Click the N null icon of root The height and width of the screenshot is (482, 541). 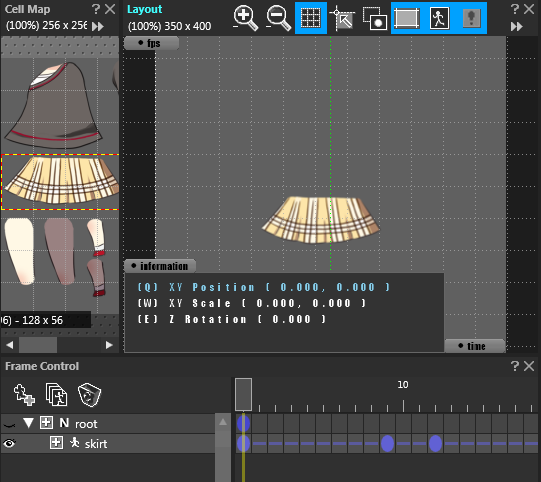(64, 423)
